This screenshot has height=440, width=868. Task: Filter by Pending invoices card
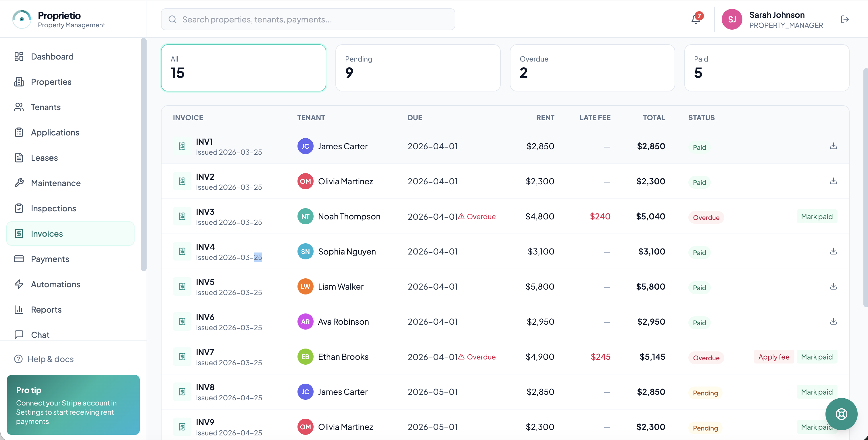[418, 68]
